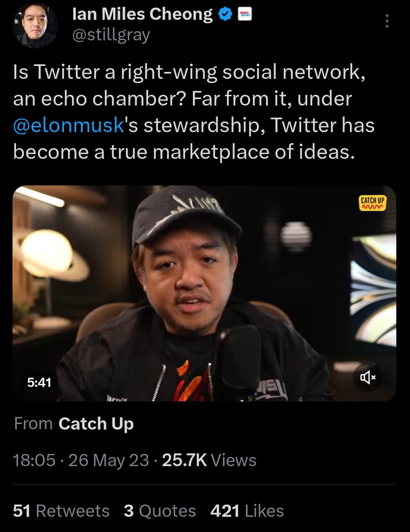410x532 pixels.
Task: Play the video thumbnail
Action: coord(205,293)
